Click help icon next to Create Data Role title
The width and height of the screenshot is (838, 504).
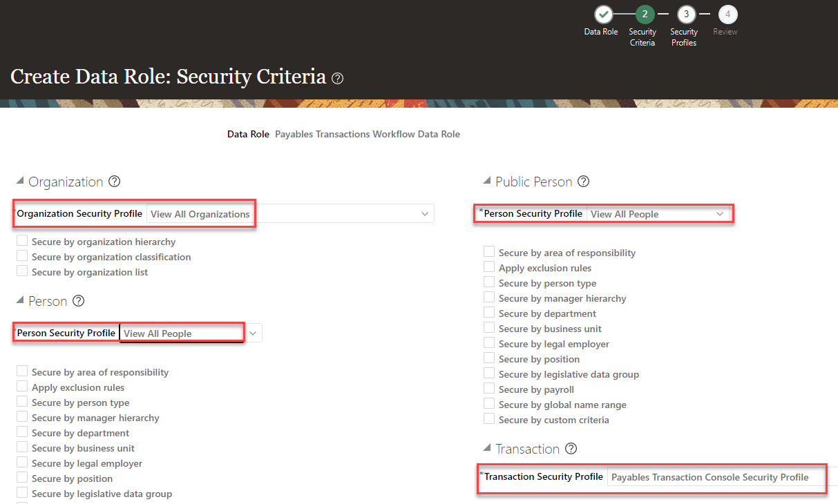pyautogui.click(x=337, y=79)
